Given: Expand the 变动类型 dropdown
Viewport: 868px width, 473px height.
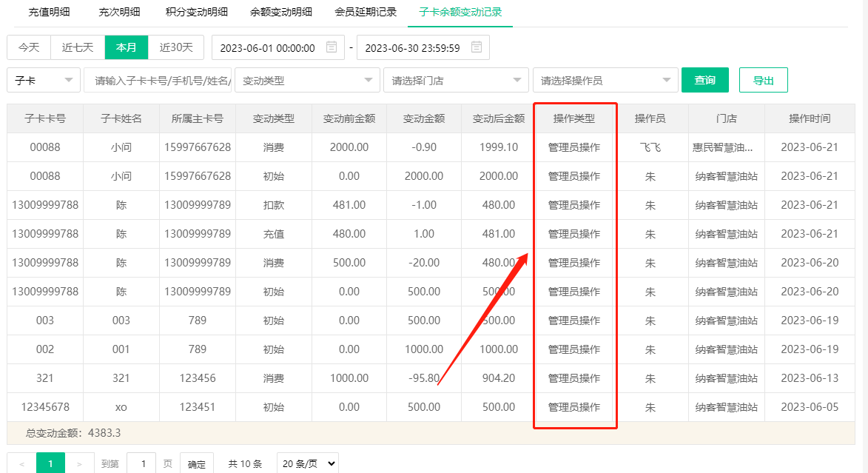Looking at the screenshot, I should click(307, 81).
